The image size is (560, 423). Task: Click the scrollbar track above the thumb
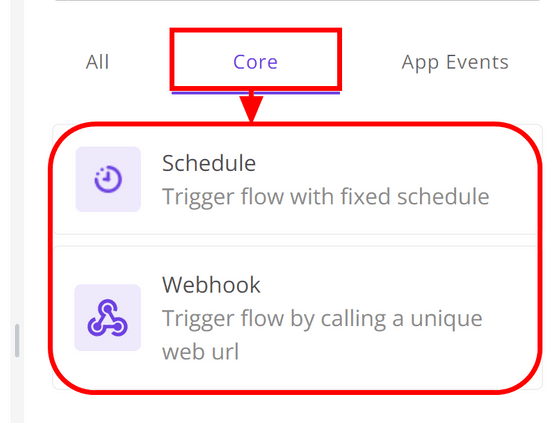[17, 161]
